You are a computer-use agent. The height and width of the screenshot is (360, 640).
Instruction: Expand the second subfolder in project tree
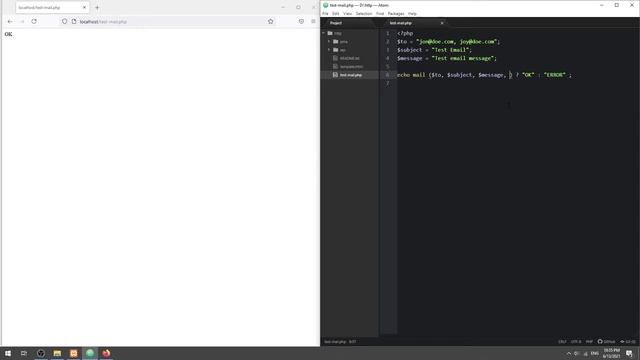click(329, 50)
